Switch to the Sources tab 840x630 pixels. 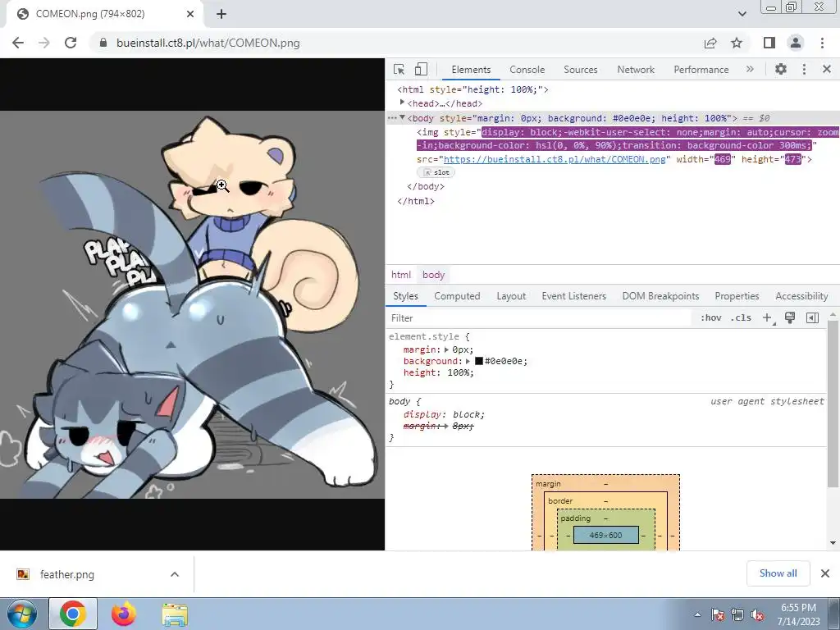(x=580, y=70)
